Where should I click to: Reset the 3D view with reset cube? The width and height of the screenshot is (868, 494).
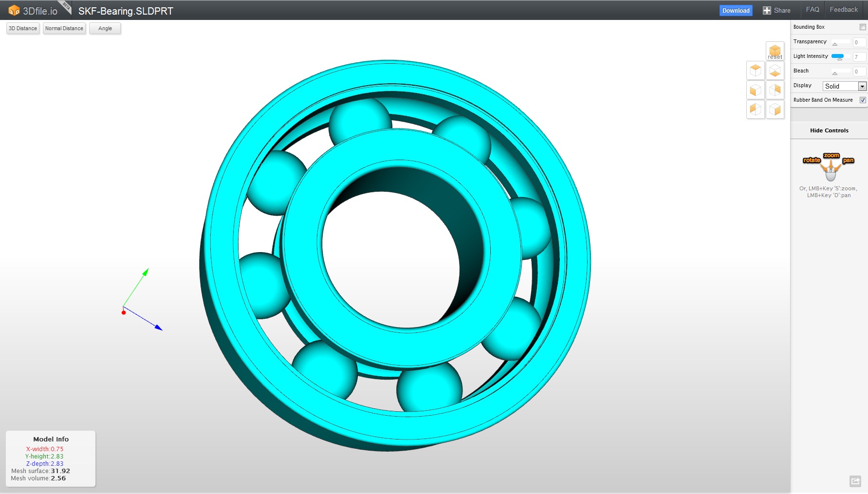[x=775, y=51]
